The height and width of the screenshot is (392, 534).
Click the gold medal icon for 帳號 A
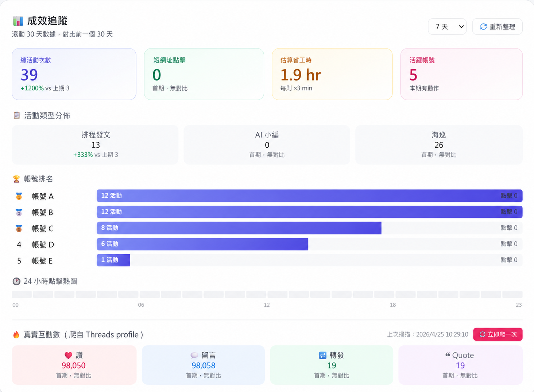coord(19,196)
